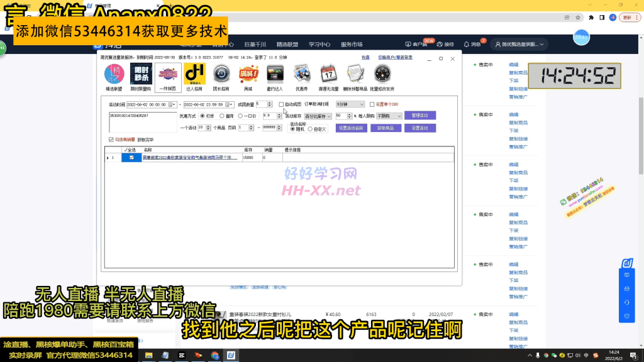The image size is (644, 362).
Task: Open the 清理无流量 calendar icon
Action: pyautogui.click(x=328, y=77)
